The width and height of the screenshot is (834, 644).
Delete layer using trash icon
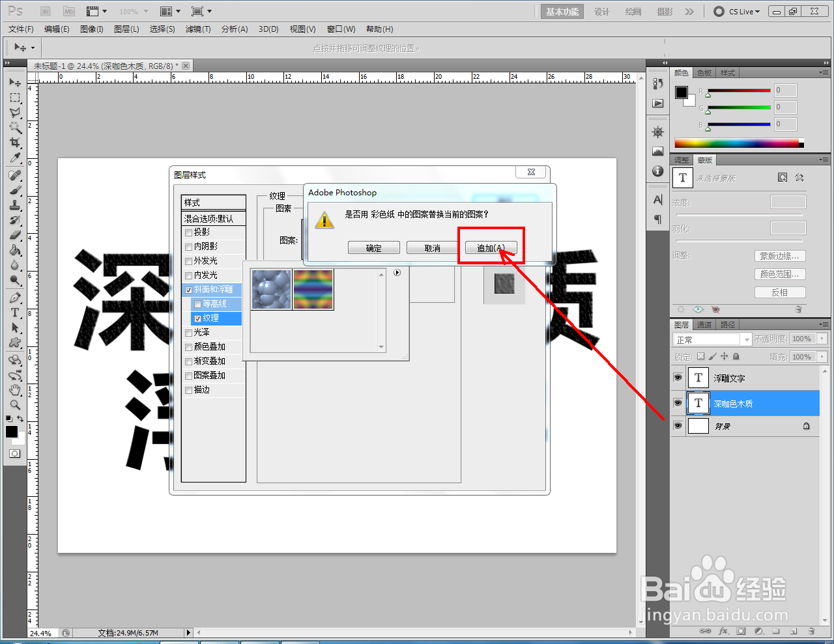coord(811,631)
